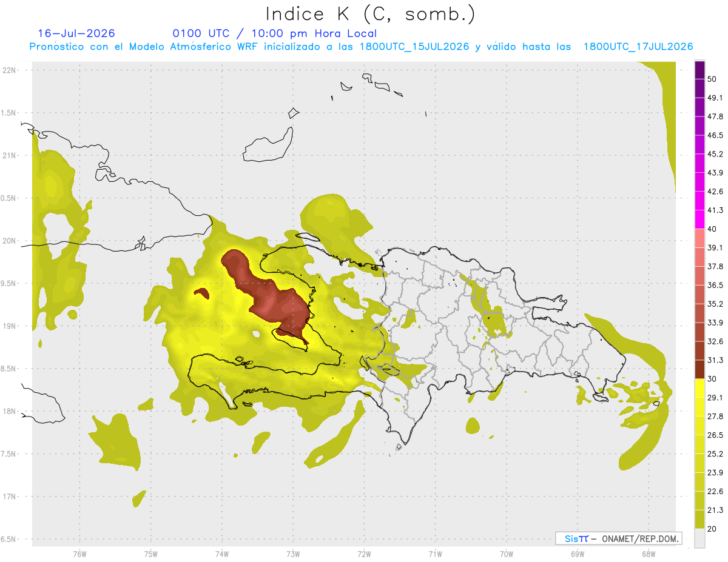
Task: Click the dark brown legend swatch between 30 and 31.3
Action: click(x=700, y=369)
